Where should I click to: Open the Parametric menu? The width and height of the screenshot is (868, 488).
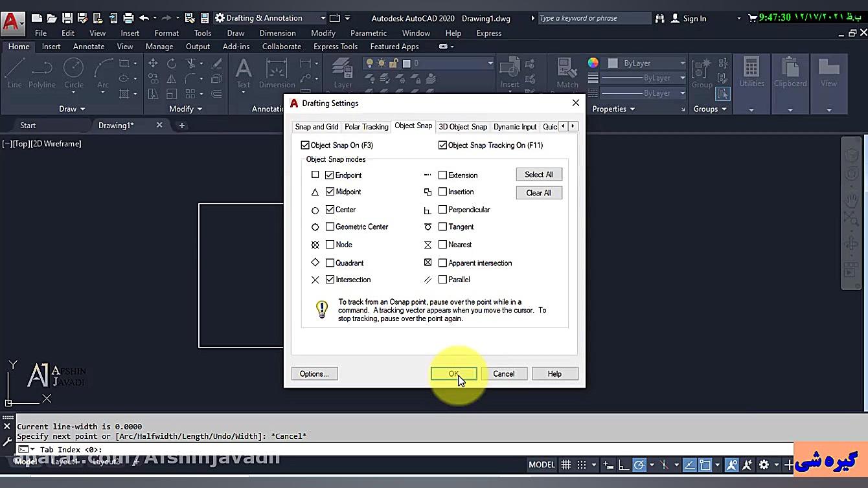coord(369,33)
